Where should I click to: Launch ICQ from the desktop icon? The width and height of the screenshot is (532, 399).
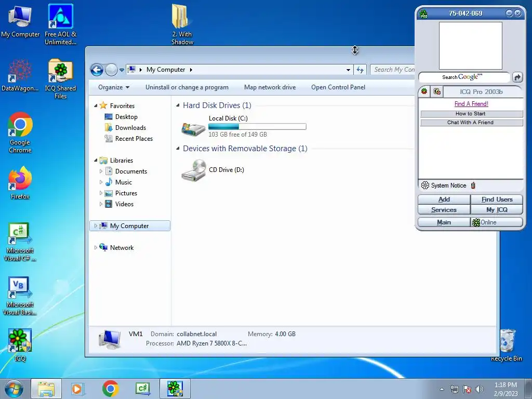[20, 345]
